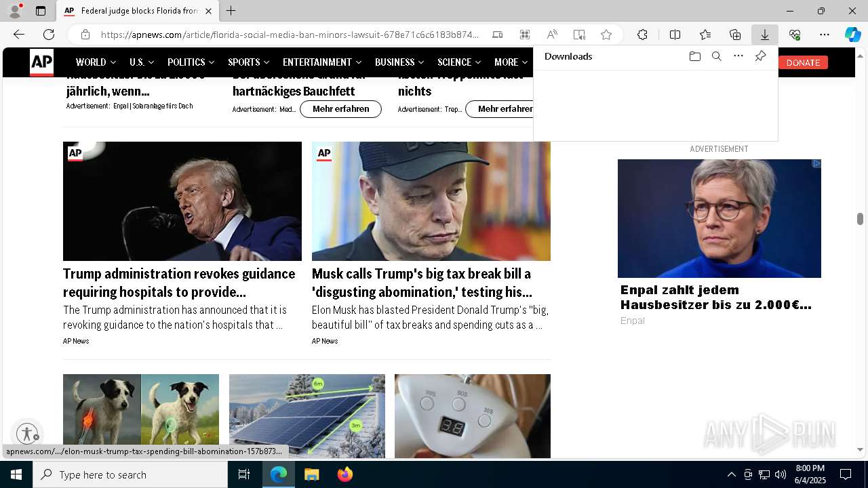Open the Edge profile icon

coord(14,11)
